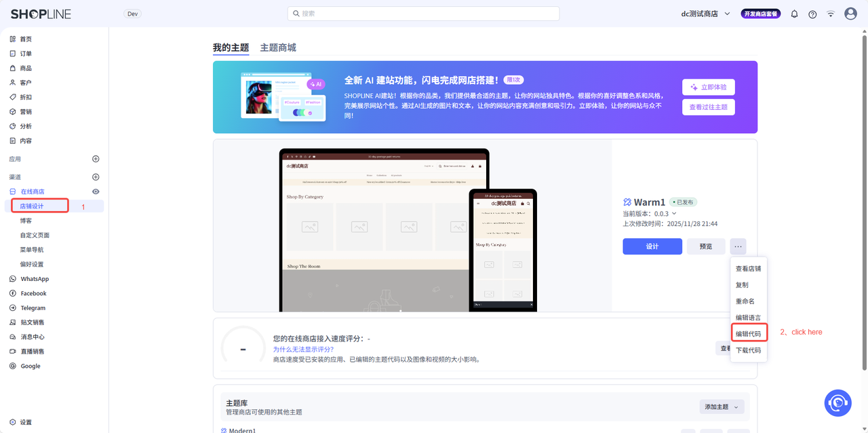Click the notification bell icon
This screenshot has height=433, width=868.
[x=794, y=14]
